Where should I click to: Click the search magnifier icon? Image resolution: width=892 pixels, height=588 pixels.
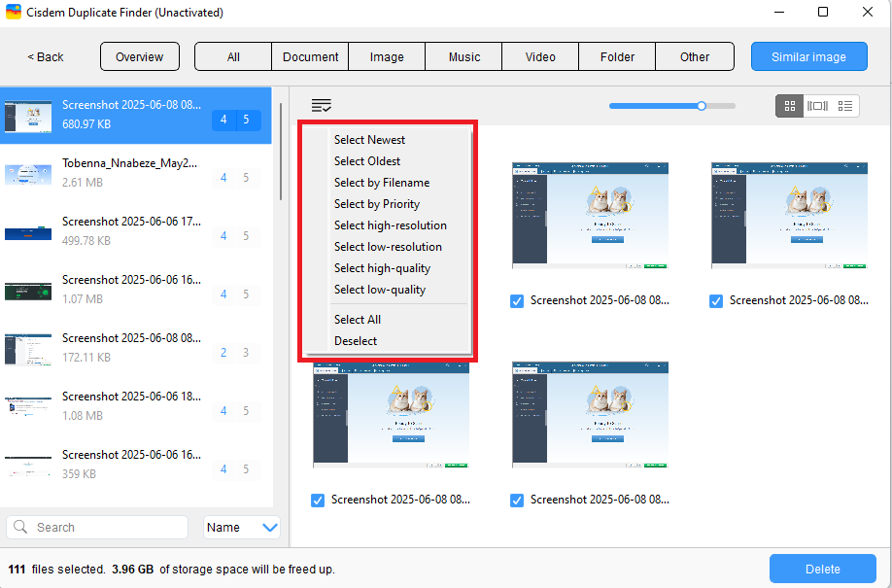[20, 527]
